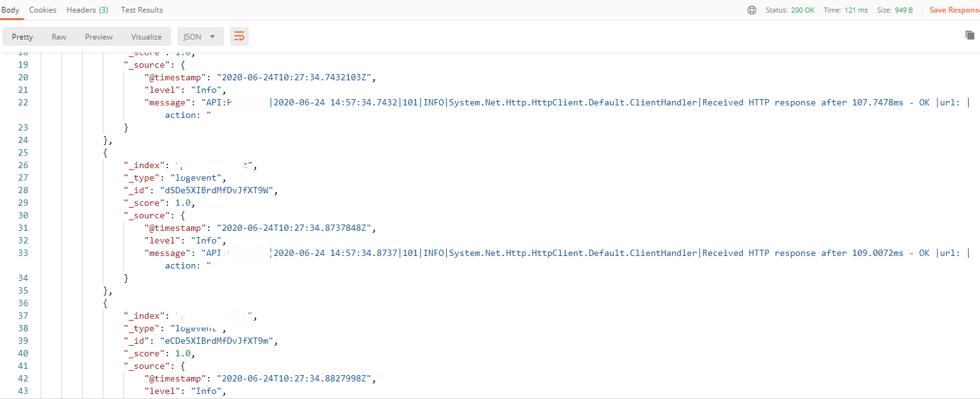
Task: Copy the response with the copy icon
Action: click(970, 35)
